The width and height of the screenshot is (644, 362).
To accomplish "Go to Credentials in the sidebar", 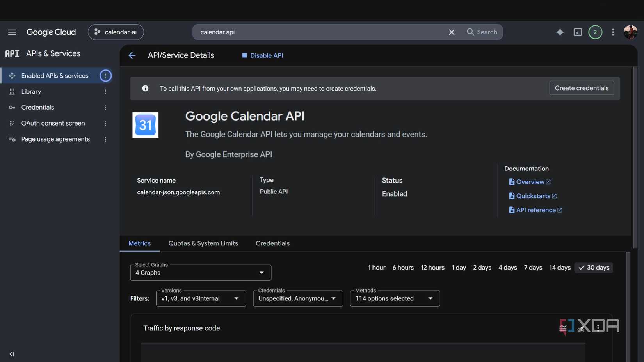I will pos(37,107).
